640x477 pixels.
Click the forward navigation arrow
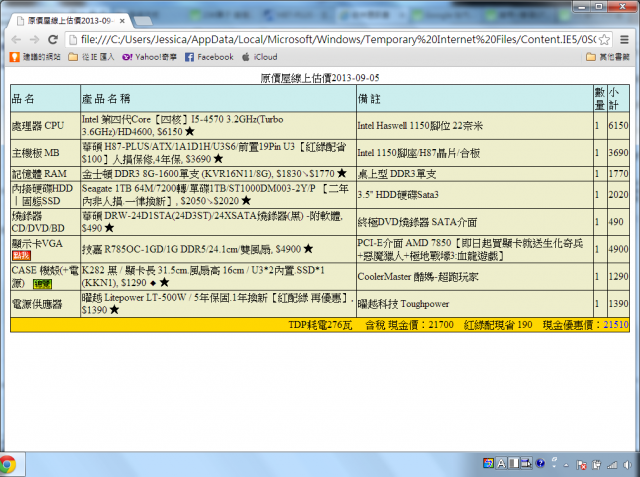point(34,40)
